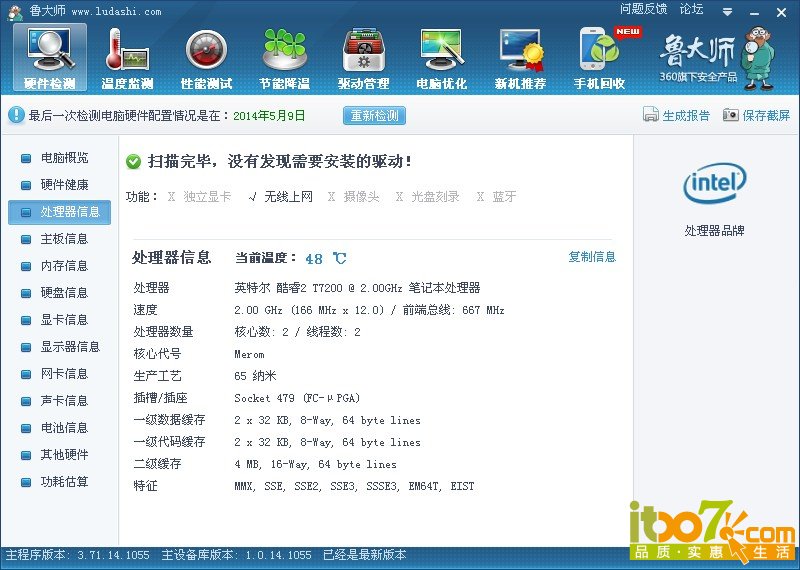Viewport: 800px width, 570px height.
Task: Click the 主程序版本 3.71.14.1055 status text
Action: click(x=77, y=555)
